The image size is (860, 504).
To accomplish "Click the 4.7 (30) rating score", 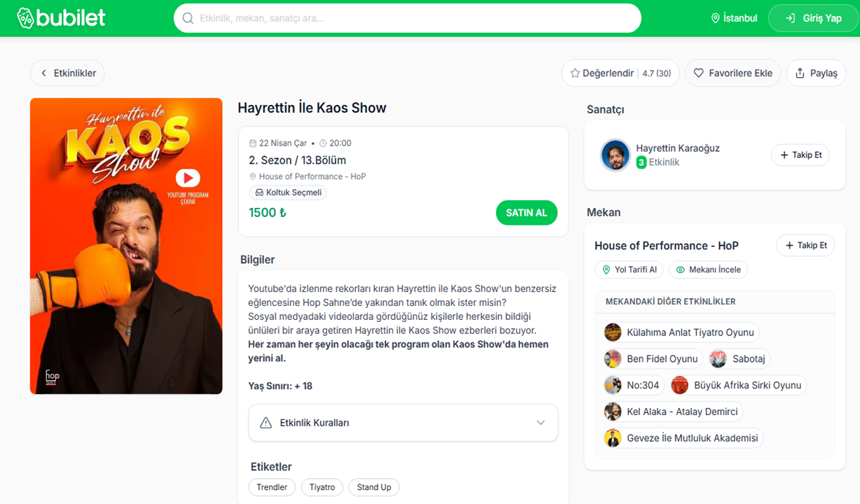I will click(657, 73).
